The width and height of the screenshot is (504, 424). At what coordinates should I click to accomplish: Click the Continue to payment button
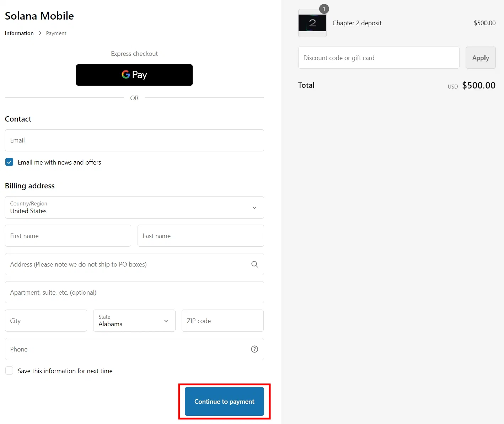(x=224, y=402)
